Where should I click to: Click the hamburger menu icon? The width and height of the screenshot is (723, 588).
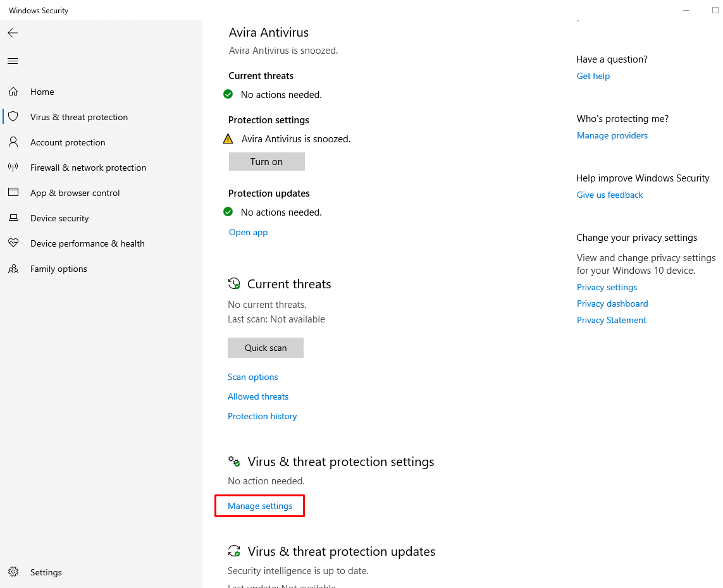12,61
